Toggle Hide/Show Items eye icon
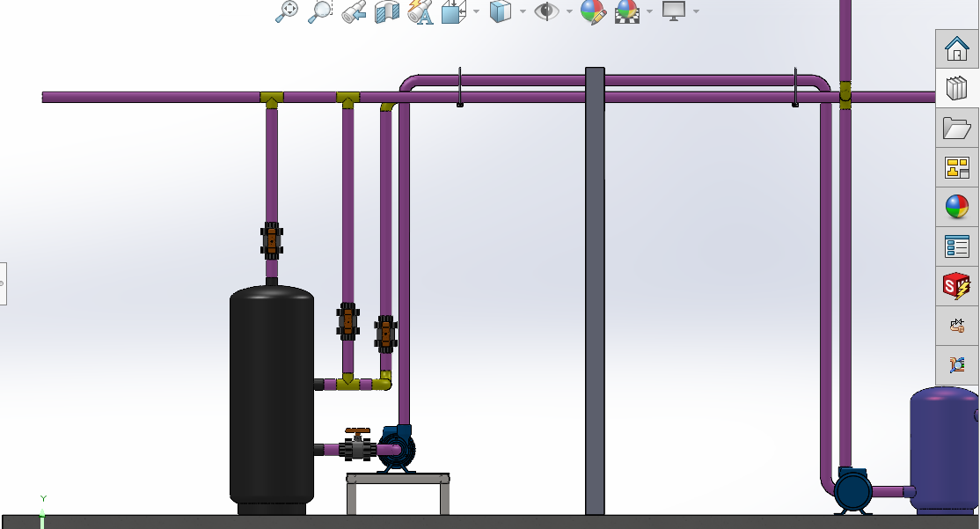The width and height of the screenshot is (980, 529). [x=546, y=11]
